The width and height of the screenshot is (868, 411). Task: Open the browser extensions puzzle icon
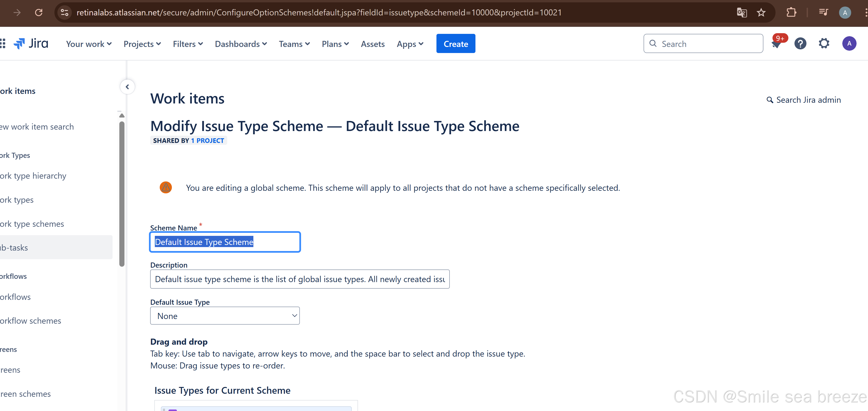point(791,12)
